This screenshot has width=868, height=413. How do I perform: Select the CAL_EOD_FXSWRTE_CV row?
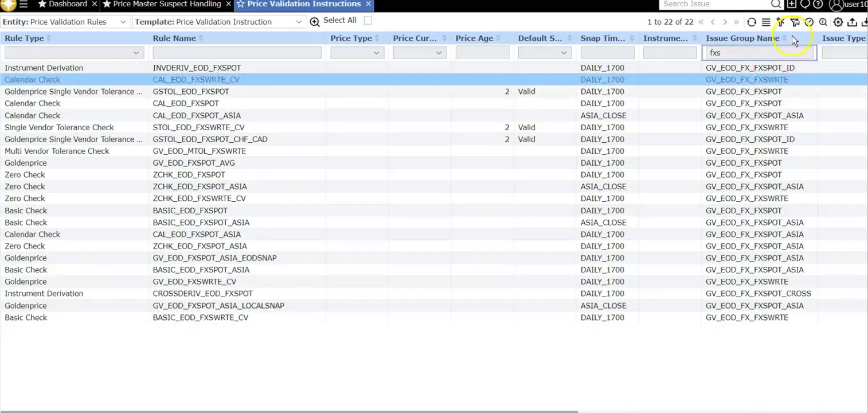(434, 80)
